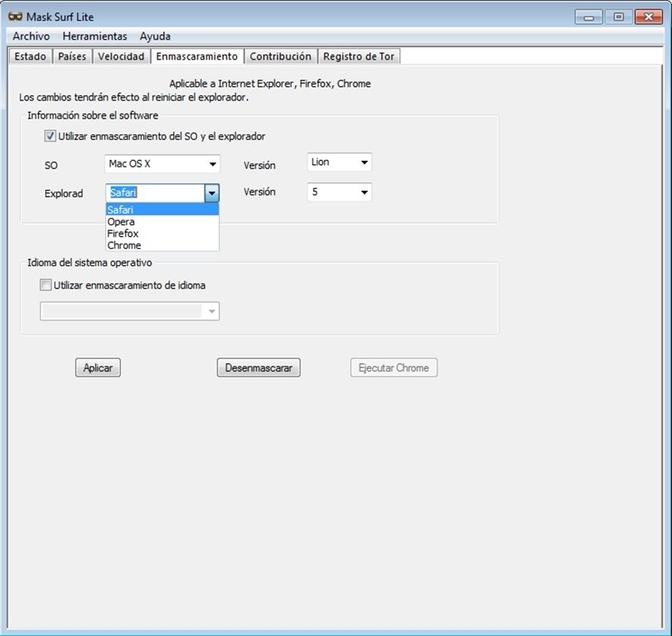672x636 pixels.
Task: Switch to the Países tab
Action: coord(72,56)
